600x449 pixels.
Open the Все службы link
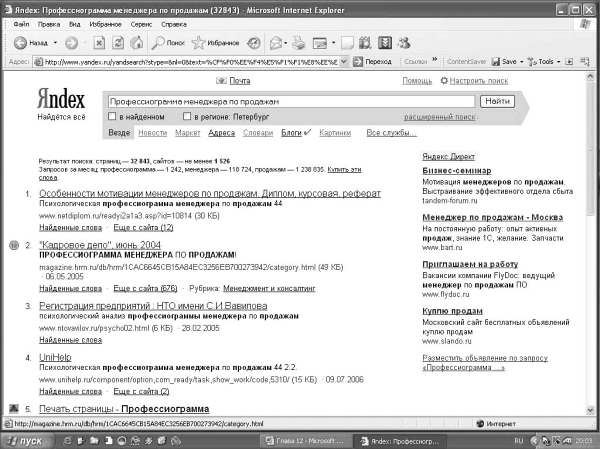[391, 133]
